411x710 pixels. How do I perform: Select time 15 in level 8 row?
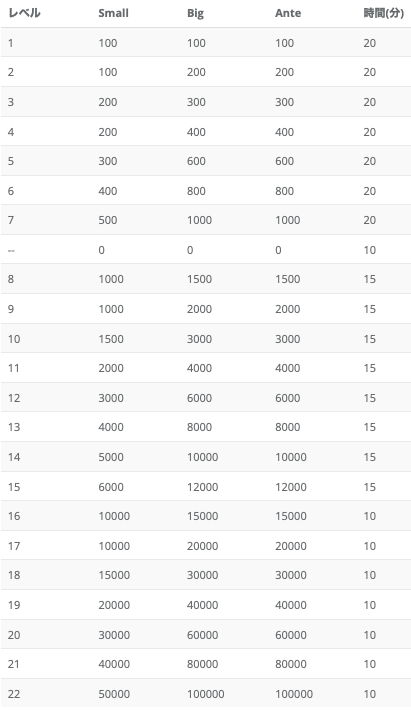click(x=369, y=279)
